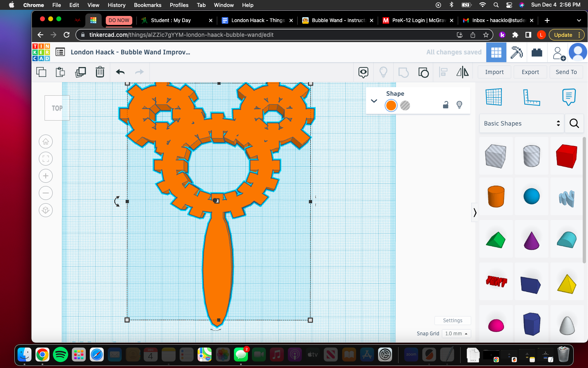Undo the last action
The width and height of the screenshot is (588, 368).
(120, 72)
